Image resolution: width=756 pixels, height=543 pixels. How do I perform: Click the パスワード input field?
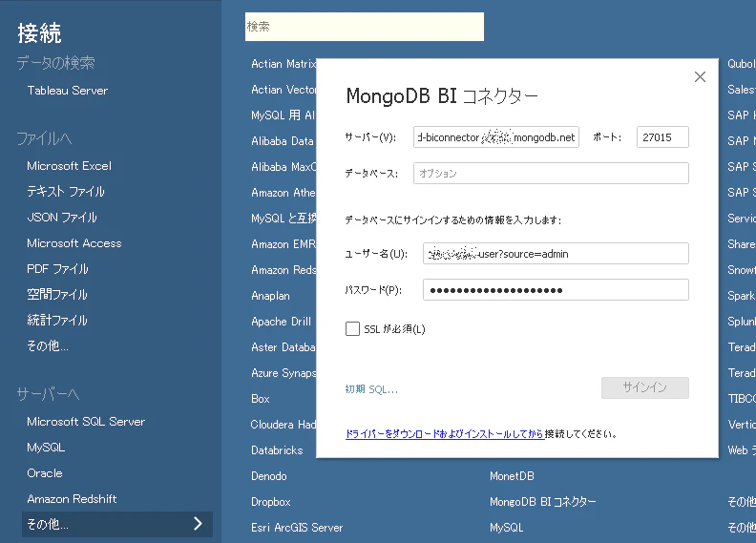pyautogui.click(x=556, y=290)
